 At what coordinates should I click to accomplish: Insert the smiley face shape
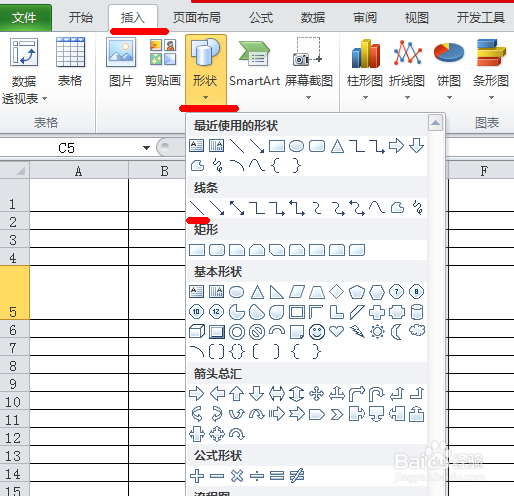pyautogui.click(x=317, y=332)
